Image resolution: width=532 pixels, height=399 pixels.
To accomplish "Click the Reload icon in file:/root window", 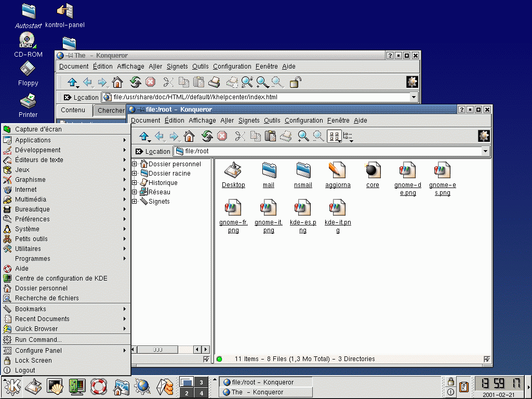I will 207,136.
